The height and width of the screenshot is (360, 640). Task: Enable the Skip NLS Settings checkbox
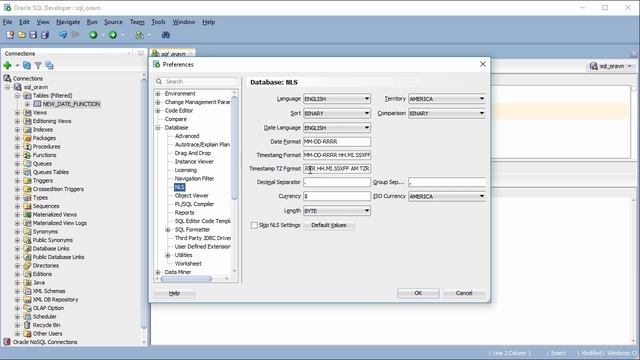pos(254,225)
